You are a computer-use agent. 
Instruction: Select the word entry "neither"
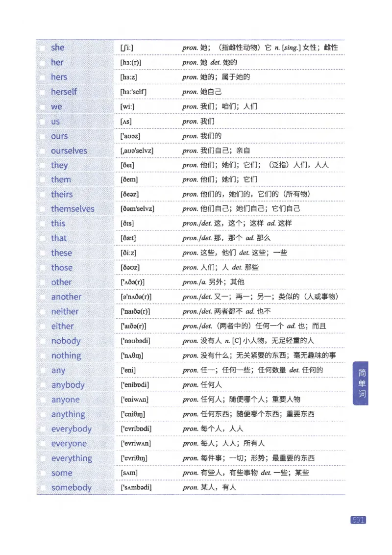pos(64,312)
